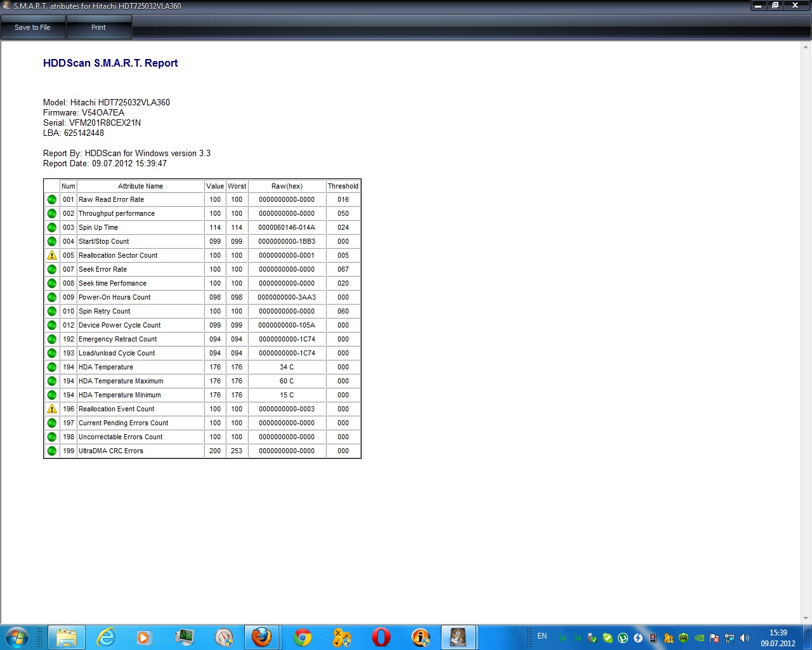Switch to Firefox in the taskbar
Image resolution: width=812 pixels, height=650 pixels.
point(262,637)
